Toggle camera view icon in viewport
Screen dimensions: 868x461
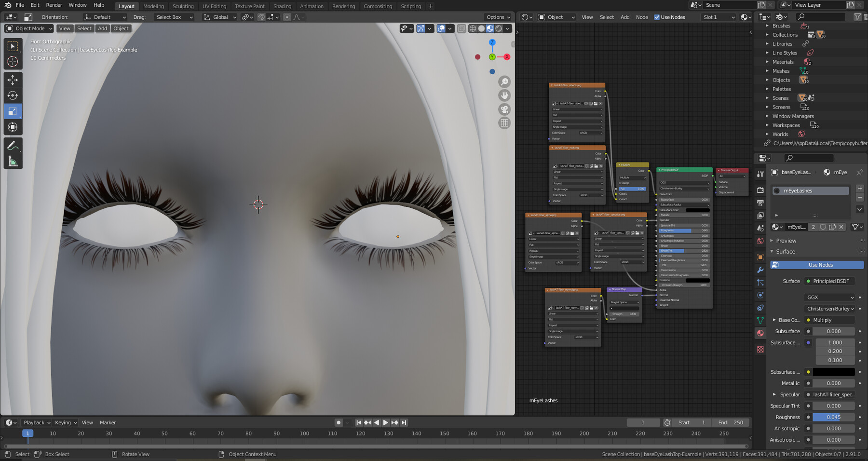(504, 109)
